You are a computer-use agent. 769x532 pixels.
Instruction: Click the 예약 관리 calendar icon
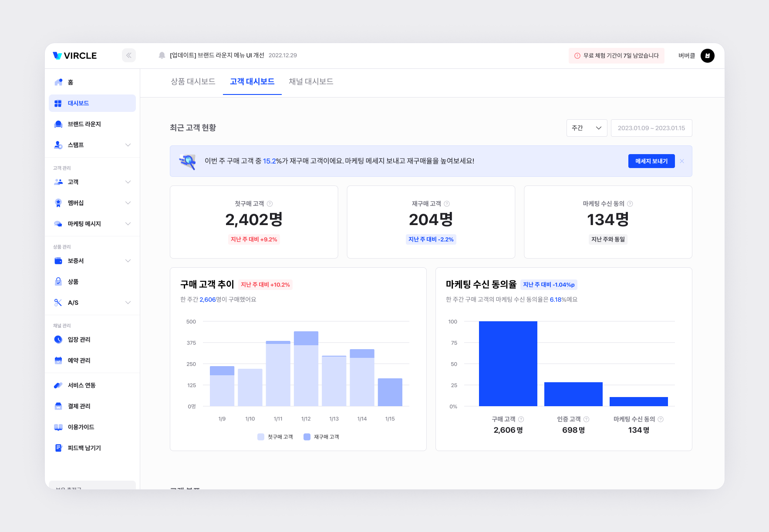58,360
